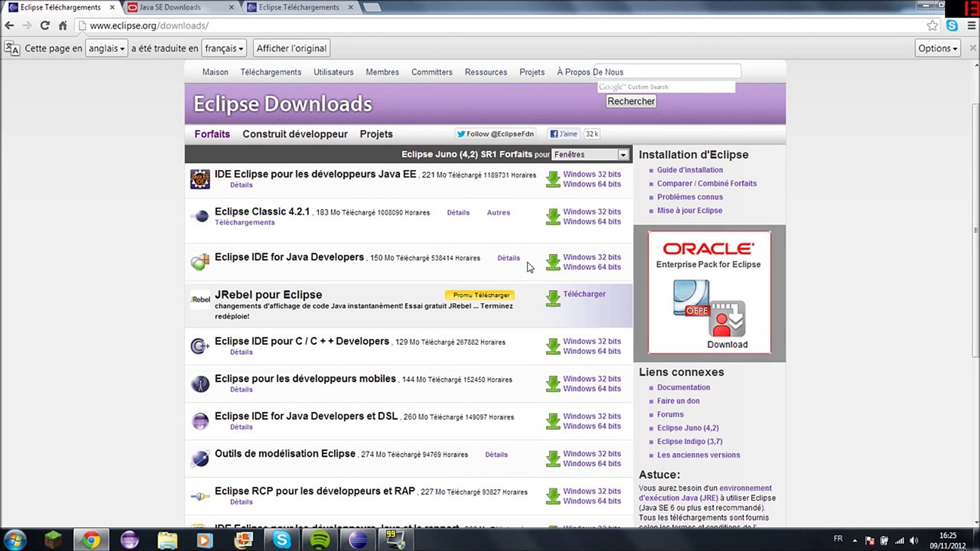Open the Problèmes connus link
The image size is (980, 551).
pyautogui.click(x=690, y=197)
